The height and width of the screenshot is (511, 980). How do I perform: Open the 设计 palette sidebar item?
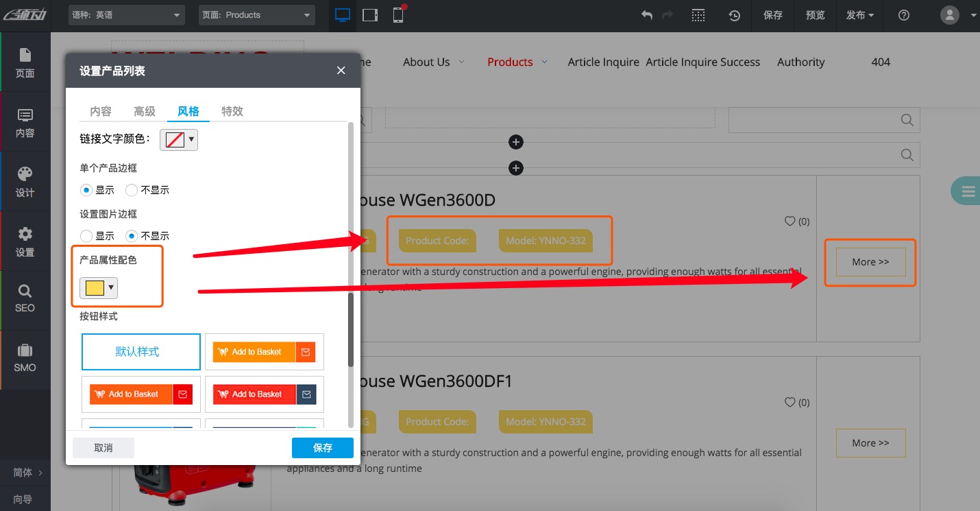point(25,182)
